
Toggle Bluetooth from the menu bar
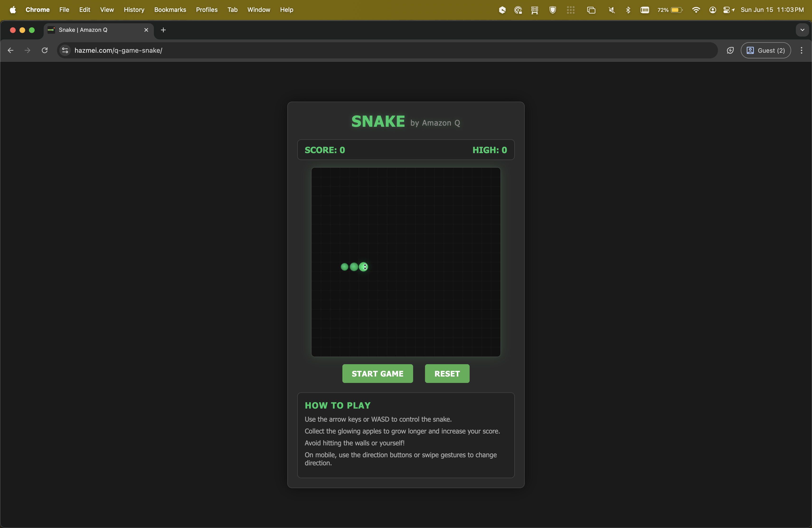628,10
